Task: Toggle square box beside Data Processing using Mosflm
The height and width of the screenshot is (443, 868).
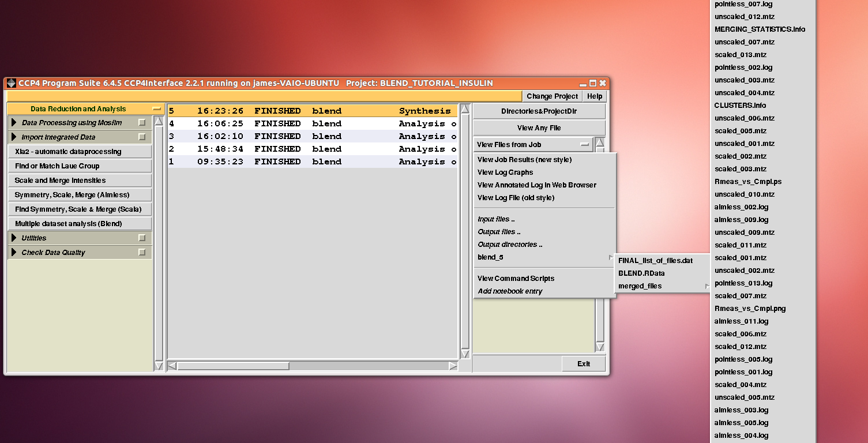Action: [x=142, y=123]
